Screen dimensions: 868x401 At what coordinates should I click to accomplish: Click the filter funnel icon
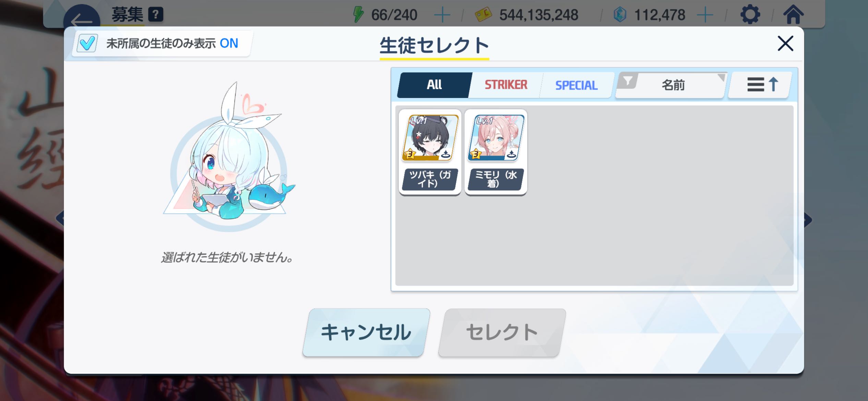click(628, 81)
